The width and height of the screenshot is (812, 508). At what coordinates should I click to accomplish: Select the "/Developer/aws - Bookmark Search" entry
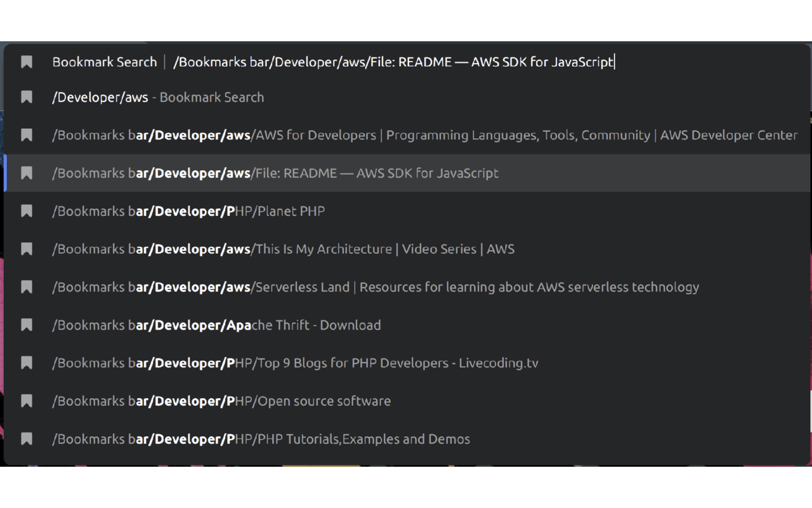coord(159,97)
